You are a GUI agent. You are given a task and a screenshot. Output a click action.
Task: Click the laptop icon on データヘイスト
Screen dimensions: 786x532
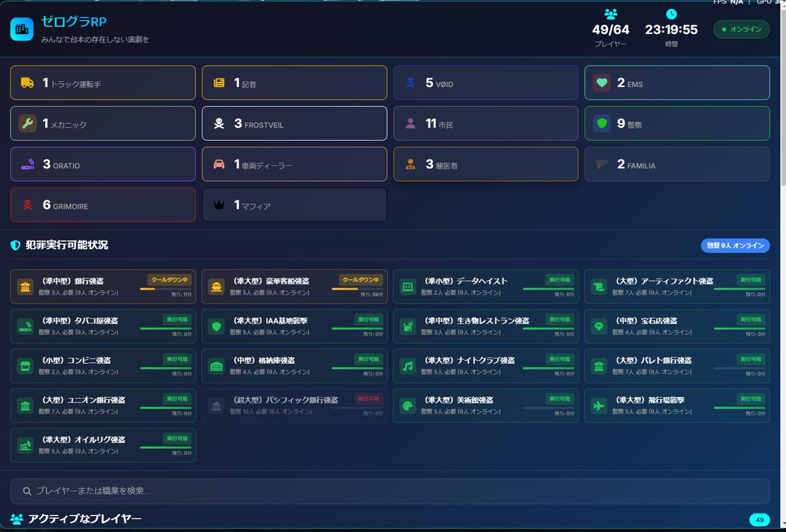pos(408,286)
